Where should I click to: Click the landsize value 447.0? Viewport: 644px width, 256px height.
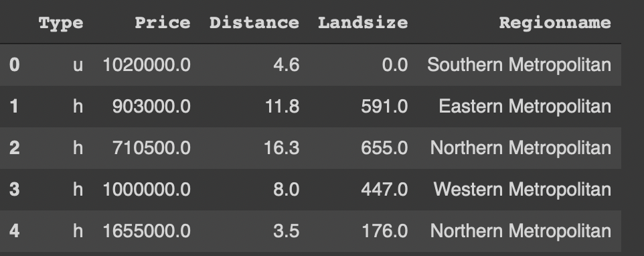(384, 190)
